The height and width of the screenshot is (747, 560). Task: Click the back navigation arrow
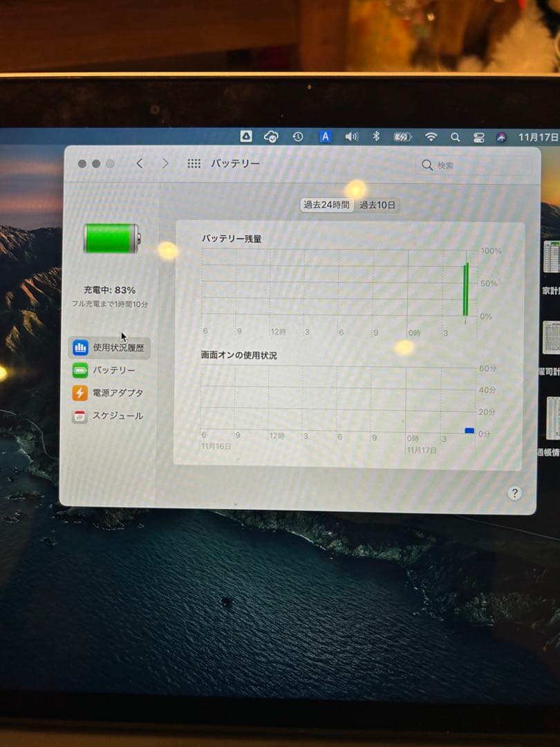140,163
